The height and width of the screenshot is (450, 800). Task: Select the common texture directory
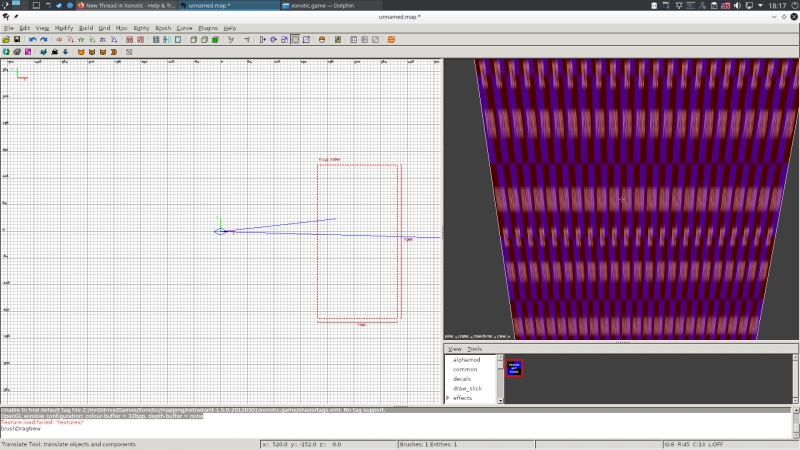click(465, 369)
